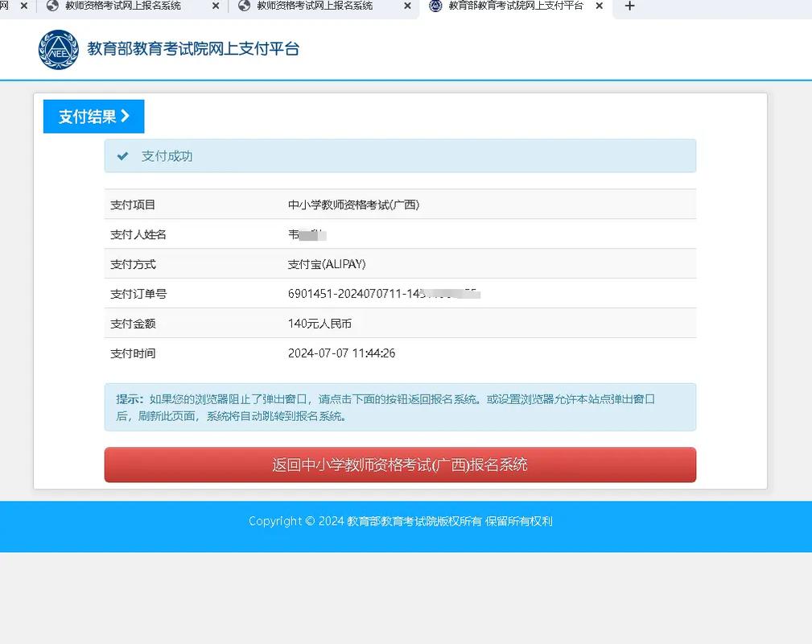Click the Copyright © 2024 footer text
Screen dimensions: 812x644
[x=400, y=521]
